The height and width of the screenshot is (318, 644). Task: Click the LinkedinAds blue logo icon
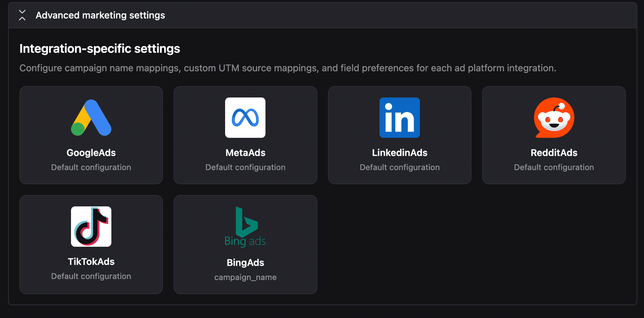(x=399, y=118)
